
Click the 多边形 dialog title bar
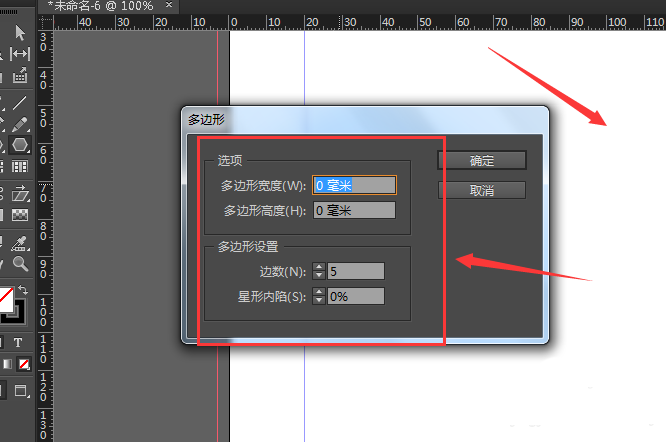(365, 120)
